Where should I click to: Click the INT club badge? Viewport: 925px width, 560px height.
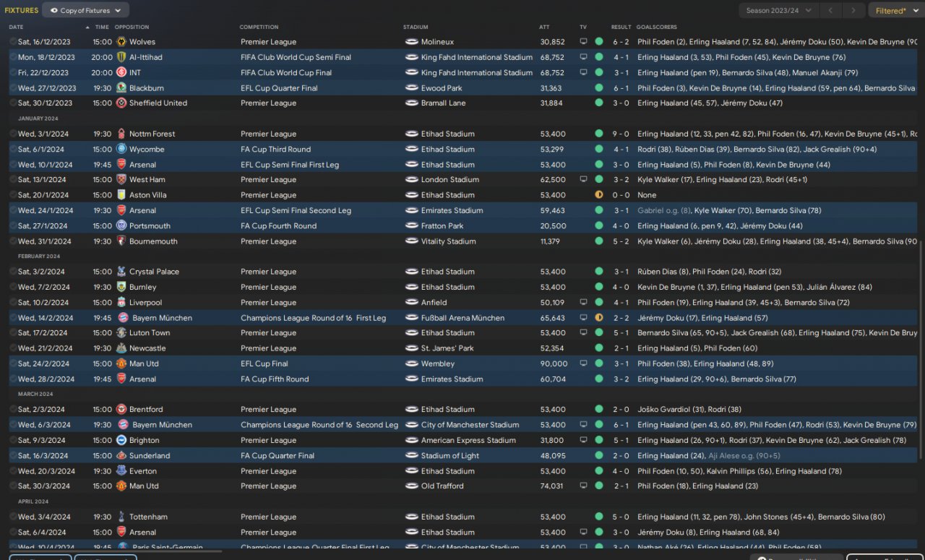coord(121,72)
